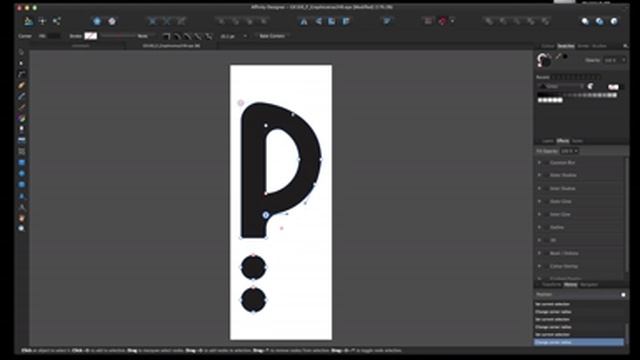Open the Swatches panel options menu
The image size is (640, 360).
pos(625,46)
